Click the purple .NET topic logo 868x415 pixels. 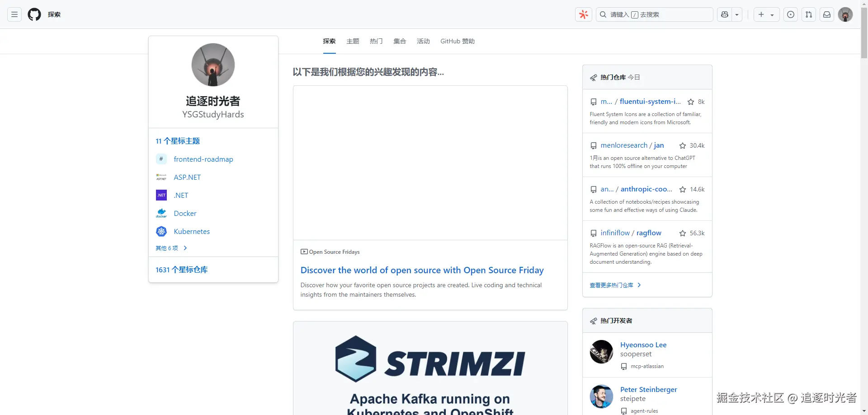(161, 195)
